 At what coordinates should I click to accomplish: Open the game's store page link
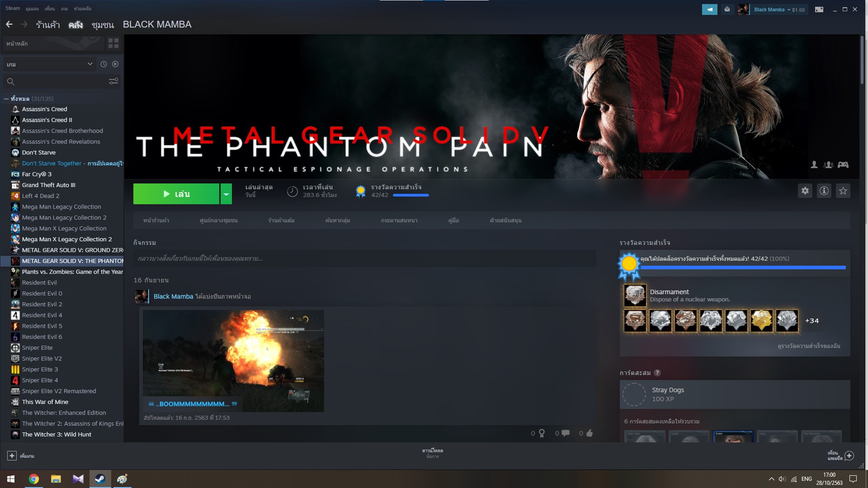click(x=156, y=221)
